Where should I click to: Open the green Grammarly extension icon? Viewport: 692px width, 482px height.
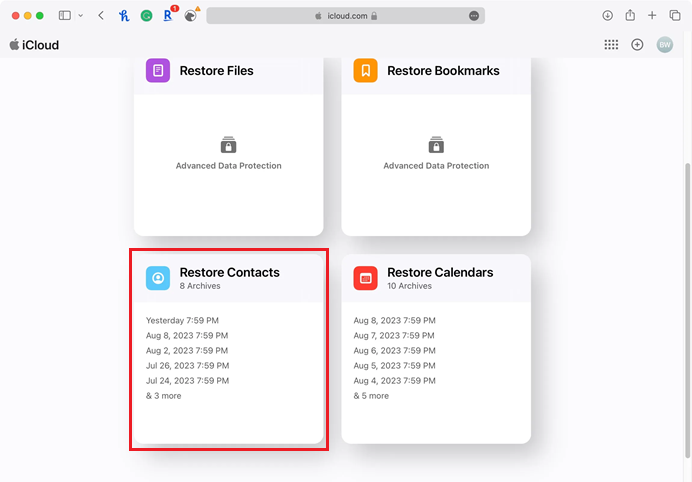[147, 16]
